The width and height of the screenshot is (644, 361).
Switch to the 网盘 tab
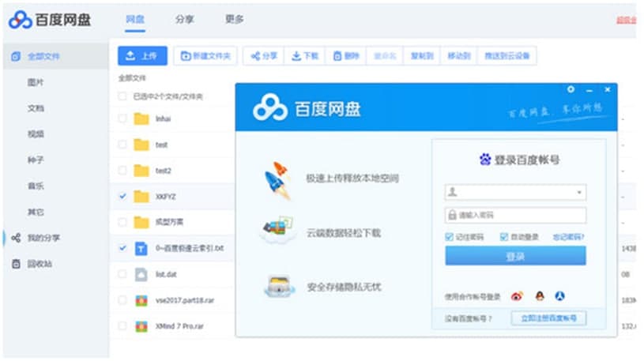(135, 19)
